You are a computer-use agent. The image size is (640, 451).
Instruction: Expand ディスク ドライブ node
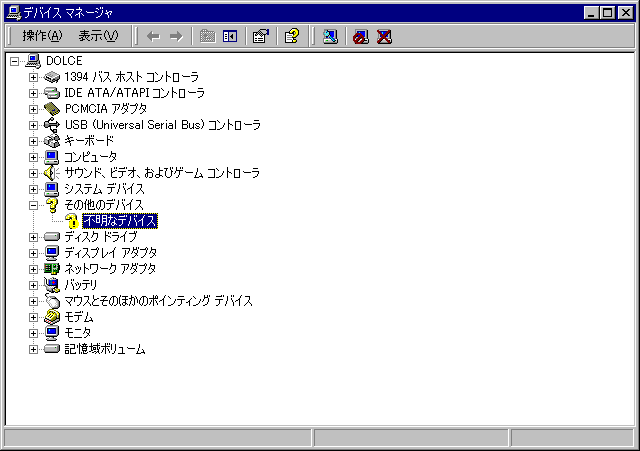coord(33,237)
